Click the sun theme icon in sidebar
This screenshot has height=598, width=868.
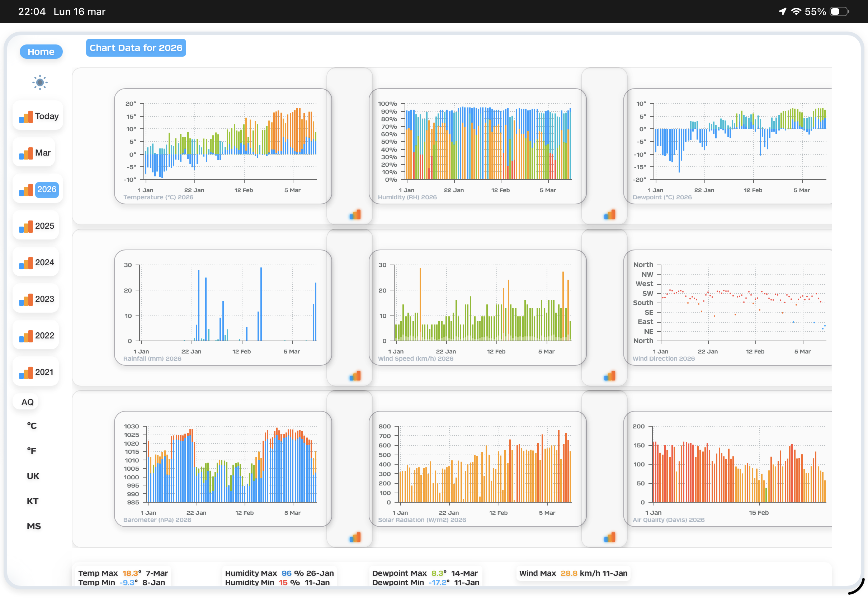(40, 82)
